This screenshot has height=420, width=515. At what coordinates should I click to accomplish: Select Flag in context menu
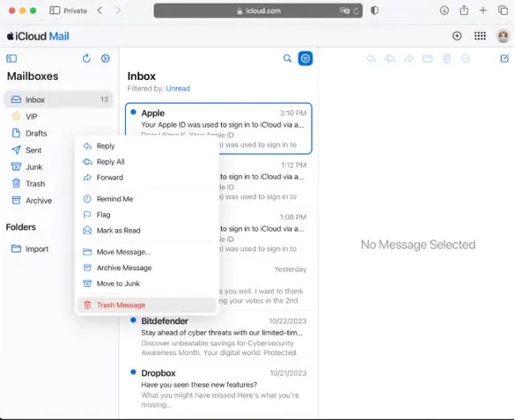[x=147, y=215]
